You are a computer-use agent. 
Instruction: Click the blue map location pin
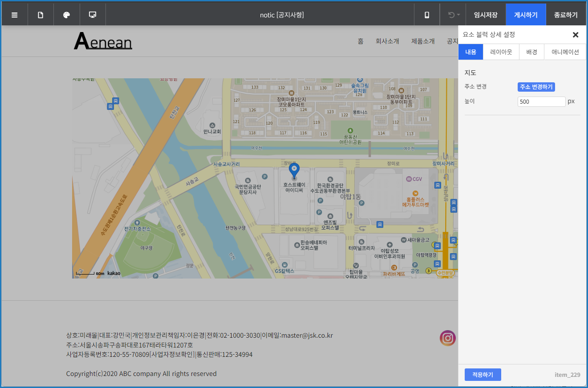click(294, 170)
